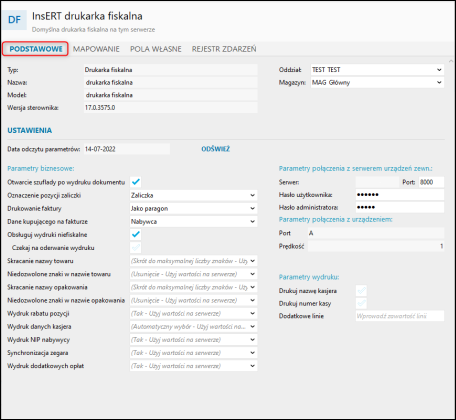Show the REJESTR ZDARZEŃ tab
The image size is (456, 420).
[224, 49]
